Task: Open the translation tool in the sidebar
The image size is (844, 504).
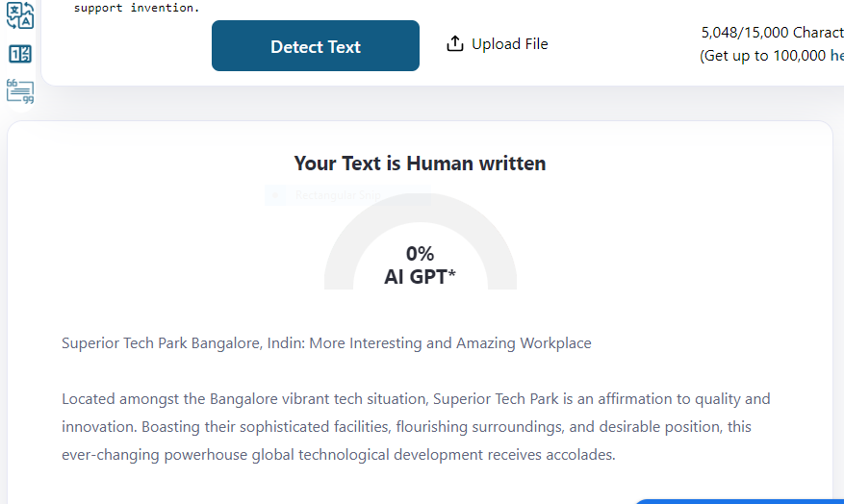Action: point(20,17)
